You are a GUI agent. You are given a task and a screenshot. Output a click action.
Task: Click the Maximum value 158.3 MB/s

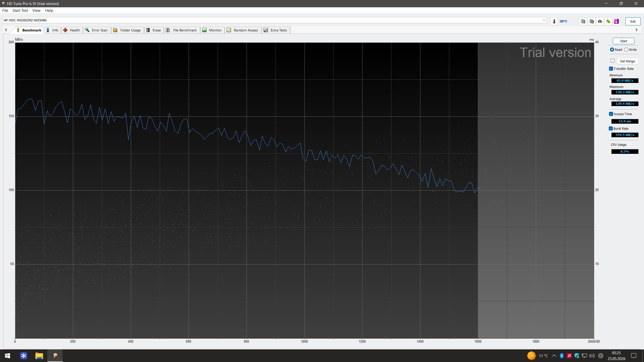[x=625, y=92]
